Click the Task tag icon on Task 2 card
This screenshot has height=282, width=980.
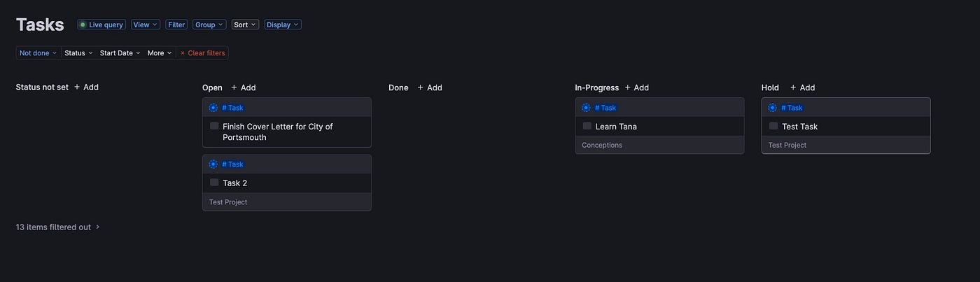coord(213,164)
